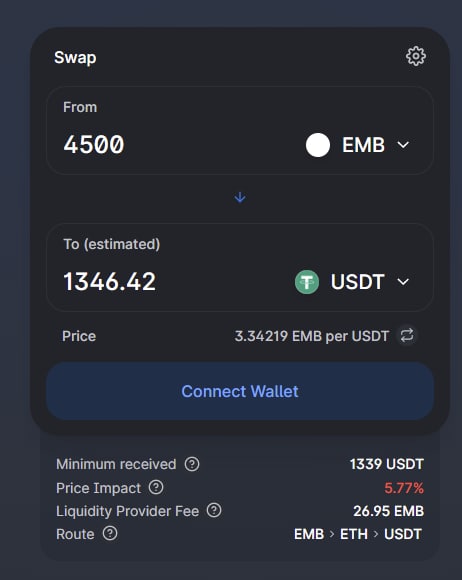The image size is (462, 580).
Task: Open swap settings gear icon
Action: 416,56
